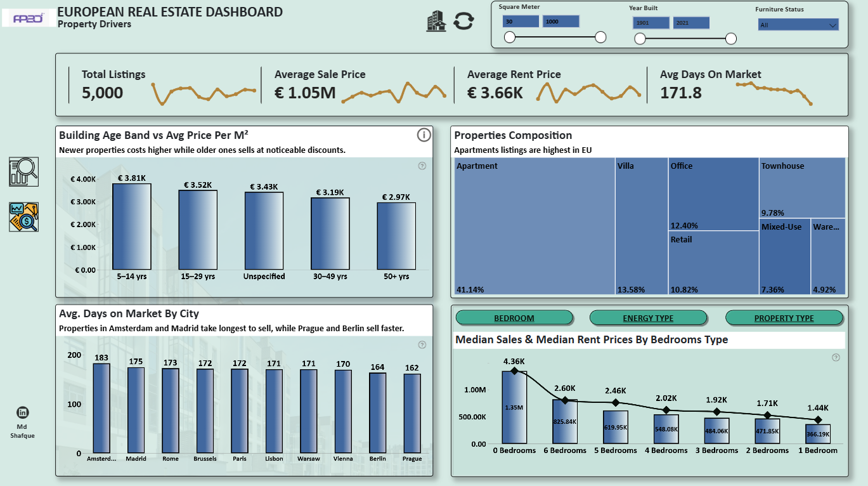The height and width of the screenshot is (486, 868).
Task: Open the chart magnifier analysis page icon
Action: (23, 171)
